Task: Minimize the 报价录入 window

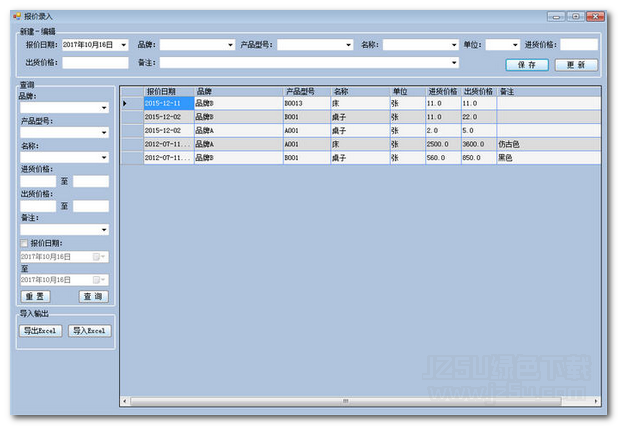Action: tap(556, 17)
